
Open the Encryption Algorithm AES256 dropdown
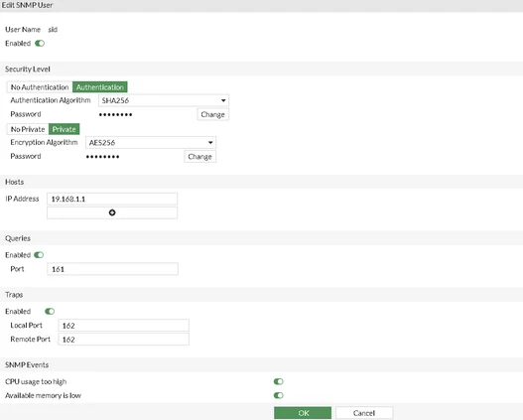pos(151,142)
